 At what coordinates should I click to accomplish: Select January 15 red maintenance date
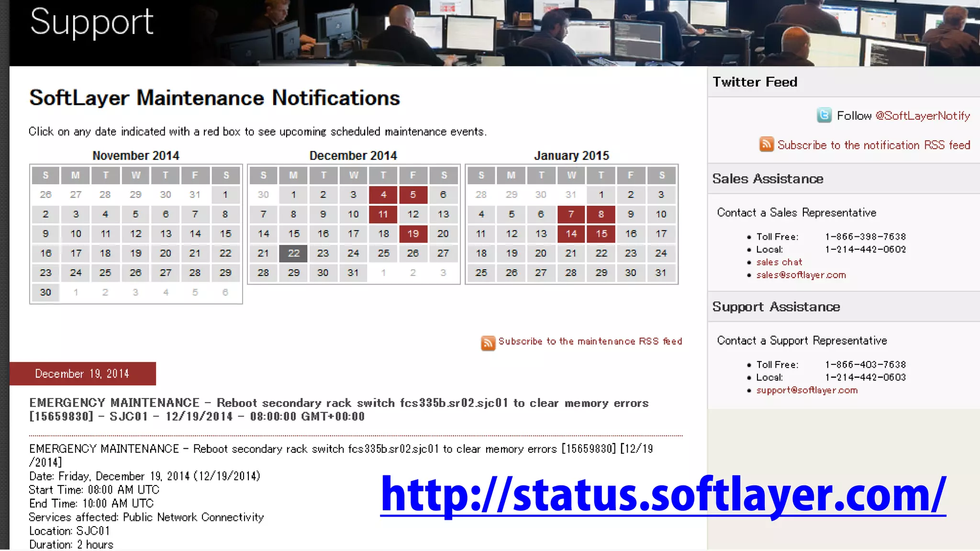(x=601, y=234)
